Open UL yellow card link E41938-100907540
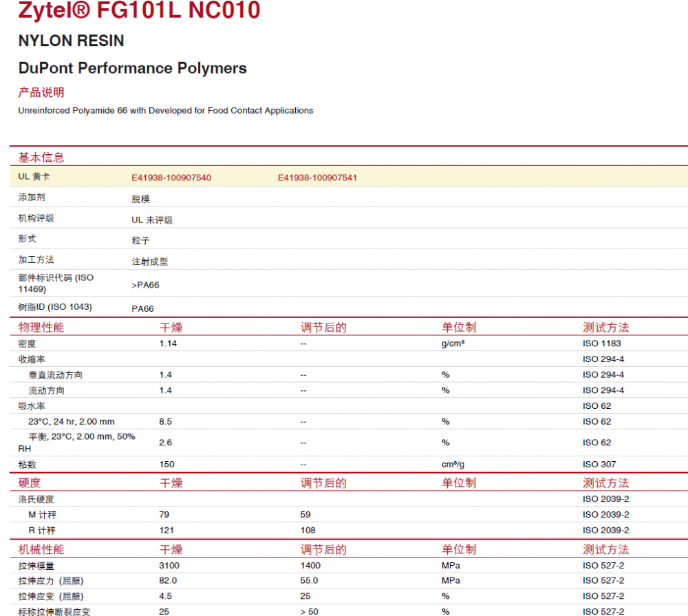This screenshot has width=688, height=616. point(171,178)
